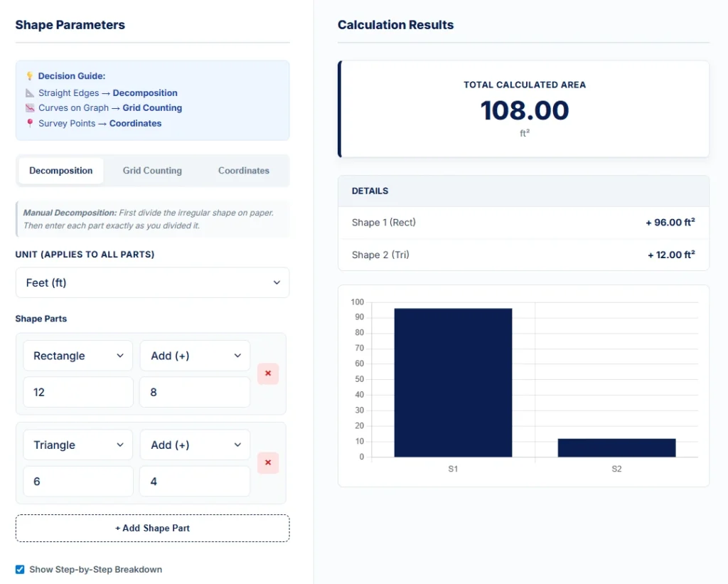Switch to the Coordinates tab
This screenshot has height=584, width=728.
244,171
